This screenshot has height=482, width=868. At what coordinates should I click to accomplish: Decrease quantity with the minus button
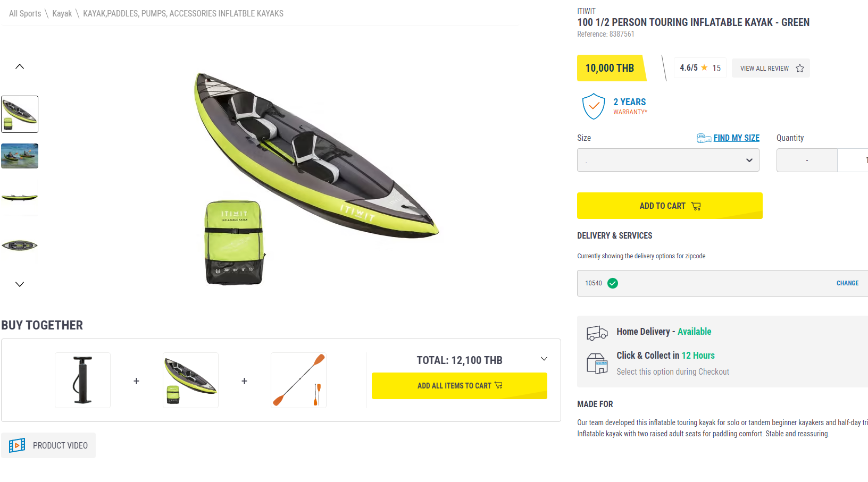807,160
